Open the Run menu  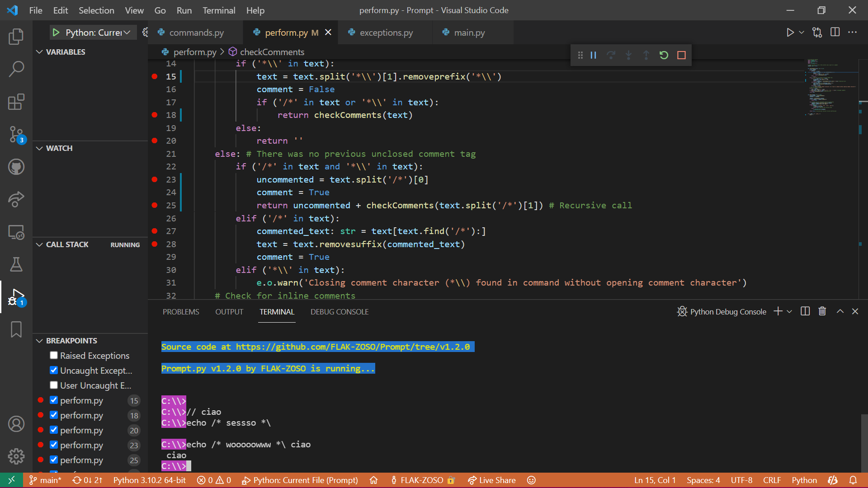(184, 10)
